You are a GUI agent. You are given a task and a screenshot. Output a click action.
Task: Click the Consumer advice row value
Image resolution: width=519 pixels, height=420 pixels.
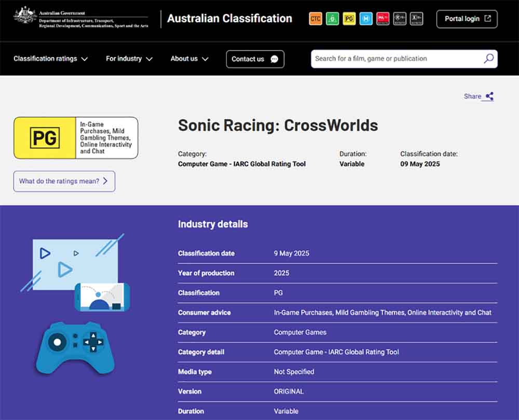pyautogui.click(x=383, y=313)
